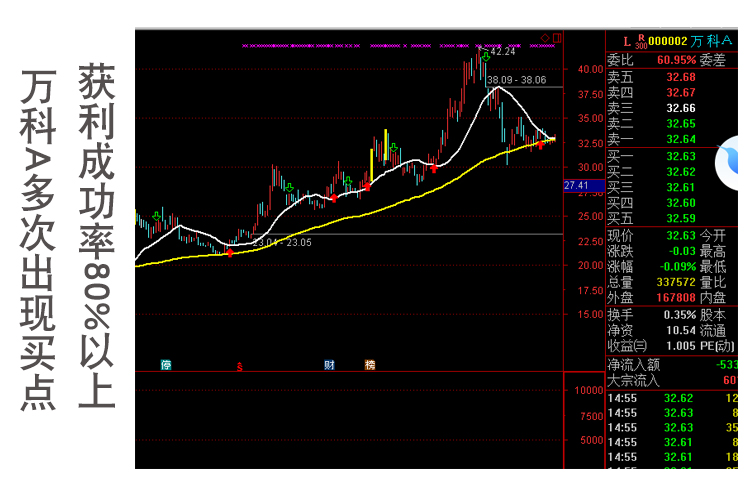The image size is (750, 500).
Task: Click the stock name 万科A in the quote panel
Action: tap(711, 41)
